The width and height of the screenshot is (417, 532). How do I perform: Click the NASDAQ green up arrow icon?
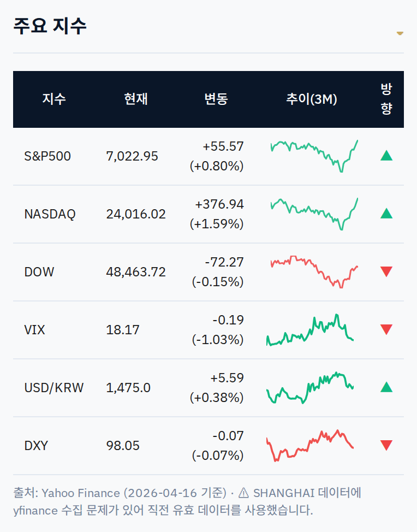coord(386,214)
